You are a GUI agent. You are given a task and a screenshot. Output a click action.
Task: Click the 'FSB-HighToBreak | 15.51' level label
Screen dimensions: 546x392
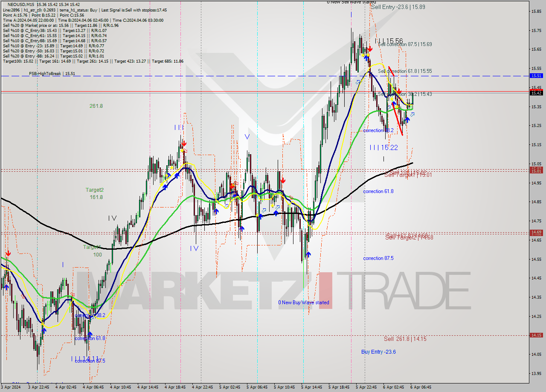[52, 74]
